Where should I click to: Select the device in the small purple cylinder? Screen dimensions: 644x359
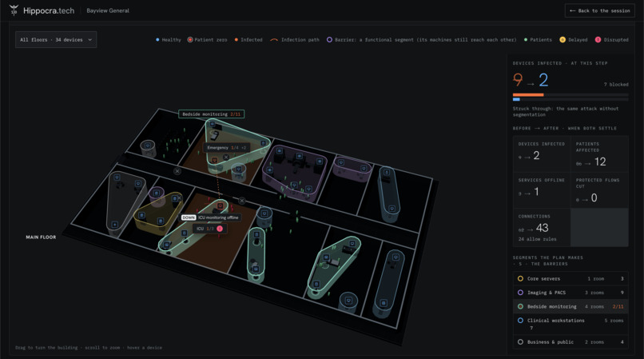point(157,193)
